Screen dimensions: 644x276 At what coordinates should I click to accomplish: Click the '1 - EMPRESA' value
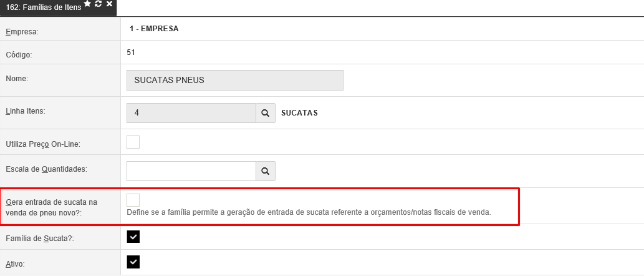[154, 29]
